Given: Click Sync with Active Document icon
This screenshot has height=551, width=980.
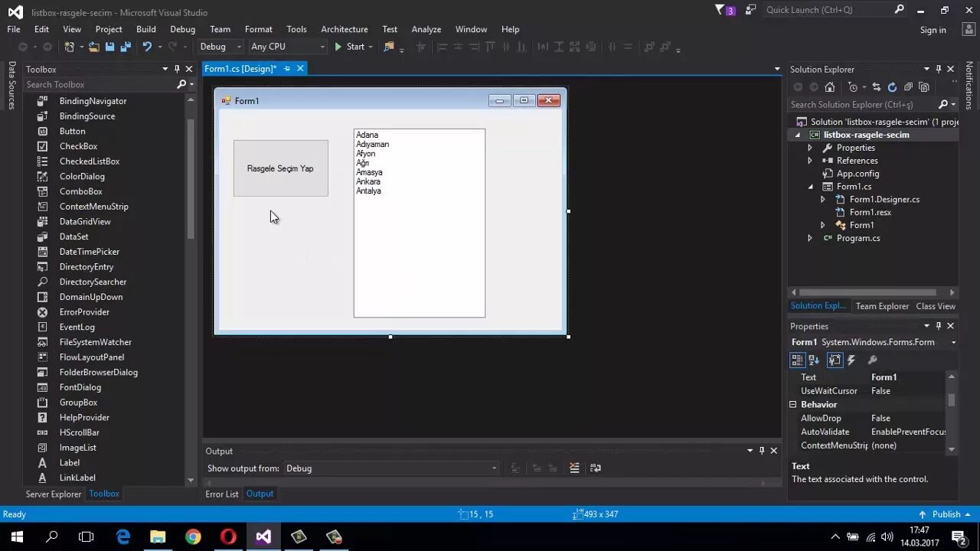Looking at the screenshot, I should [877, 87].
